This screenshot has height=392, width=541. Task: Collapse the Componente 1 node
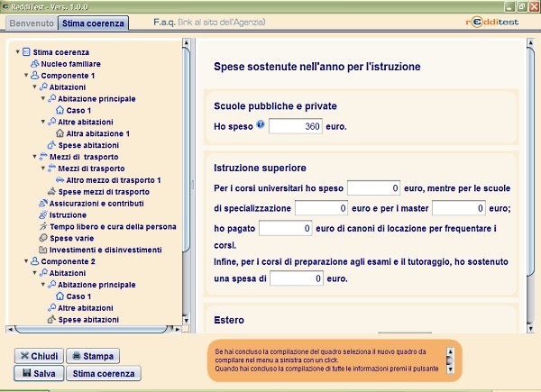coord(26,75)
